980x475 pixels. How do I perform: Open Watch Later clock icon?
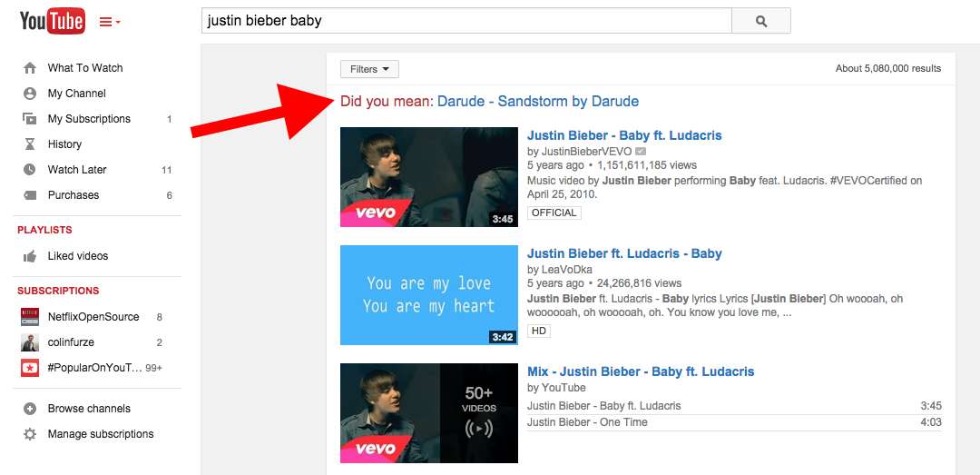[29, 170]
